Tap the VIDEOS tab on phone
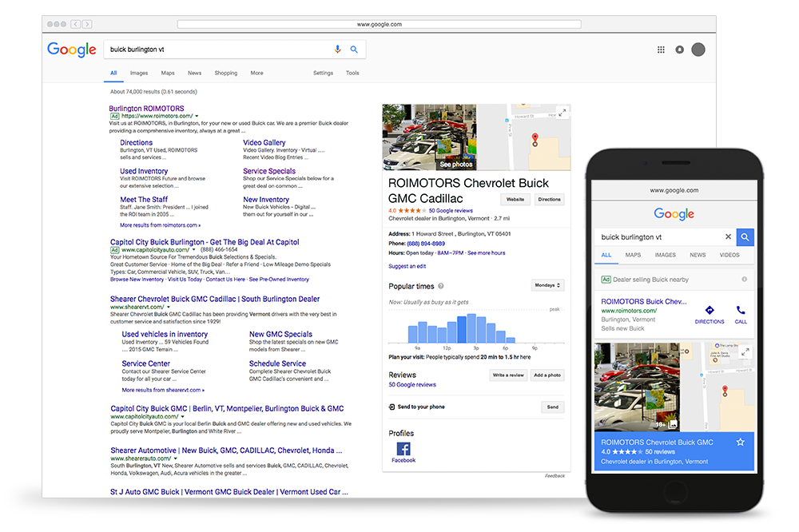 729,255
